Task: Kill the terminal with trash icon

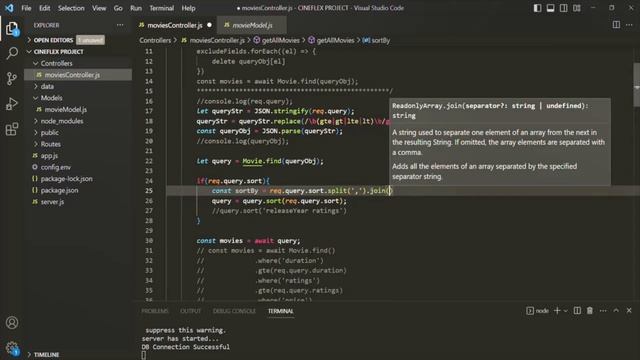Action: pyautogui.click(x=590, y=311)
